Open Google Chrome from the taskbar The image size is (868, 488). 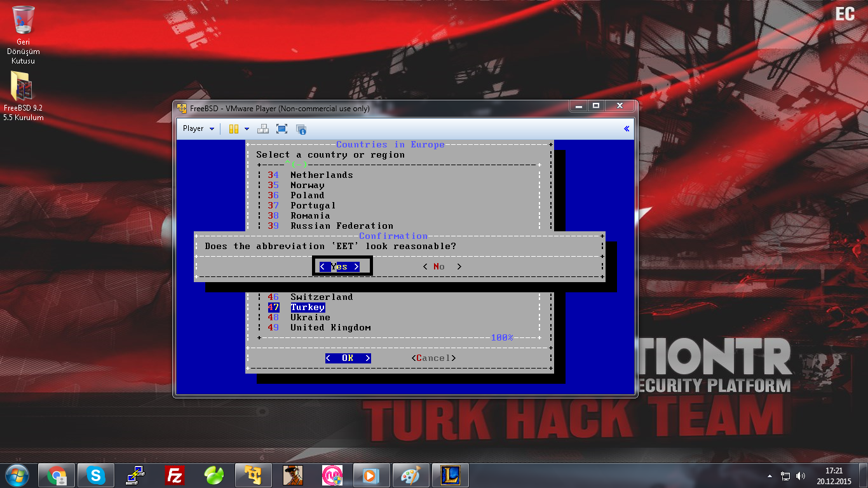tap(57, 475)
